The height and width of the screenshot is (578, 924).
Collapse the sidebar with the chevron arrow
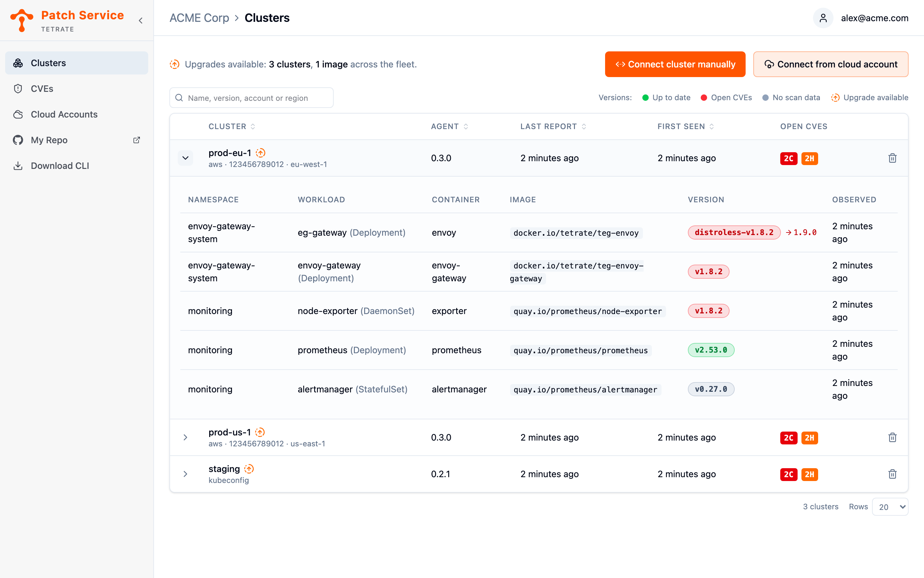pos(141,21)
